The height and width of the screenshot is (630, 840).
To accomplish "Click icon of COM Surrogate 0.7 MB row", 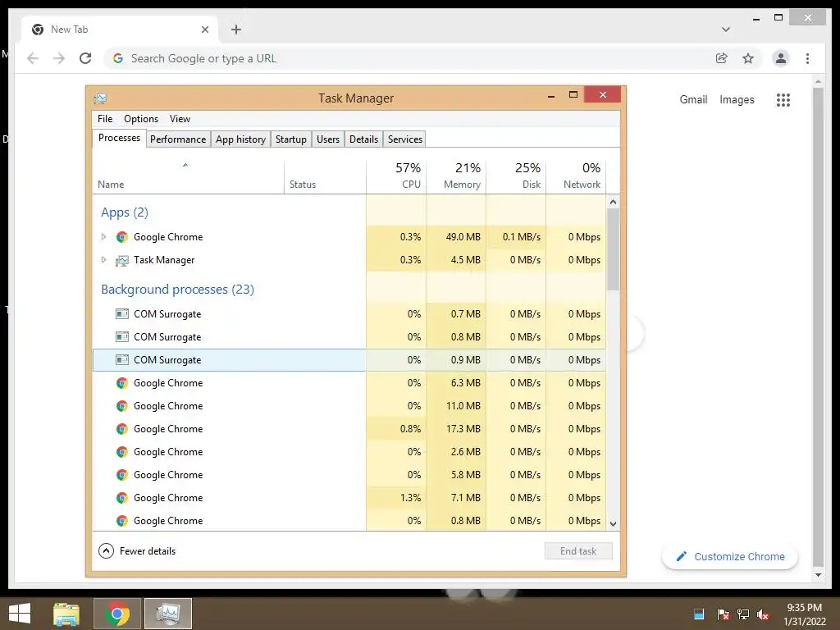I will pos(122,314).
